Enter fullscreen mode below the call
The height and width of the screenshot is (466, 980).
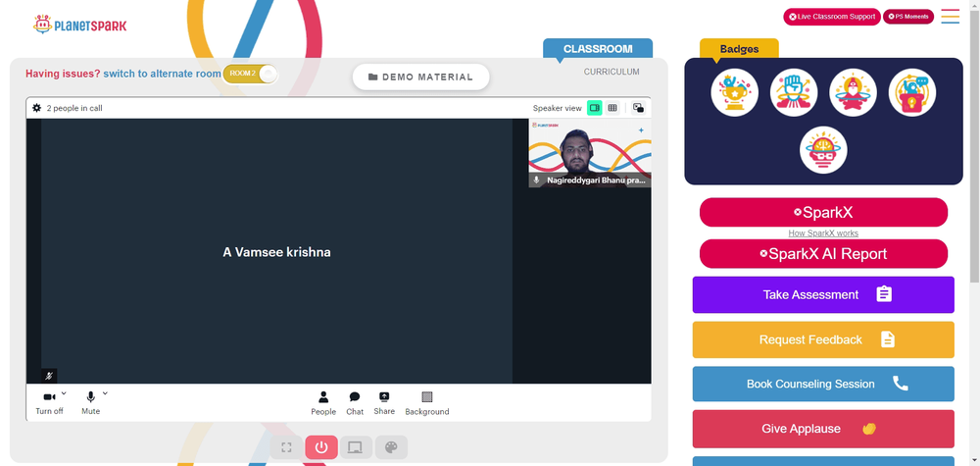point(286,447)
